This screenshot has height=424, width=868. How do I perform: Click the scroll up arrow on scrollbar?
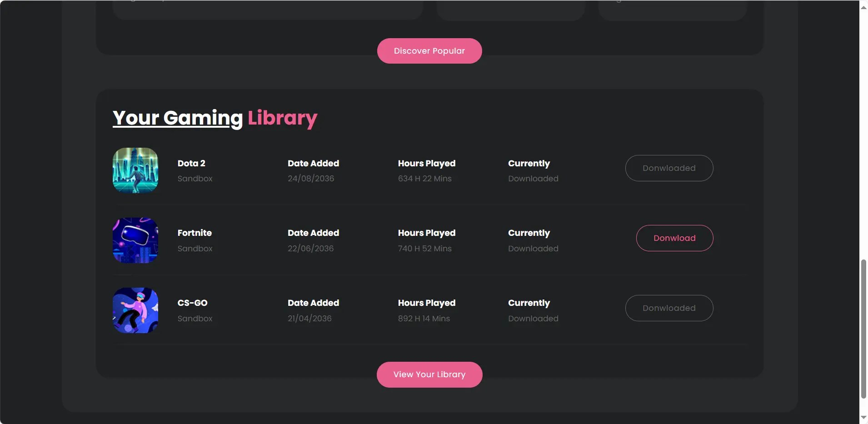point(863,7)
